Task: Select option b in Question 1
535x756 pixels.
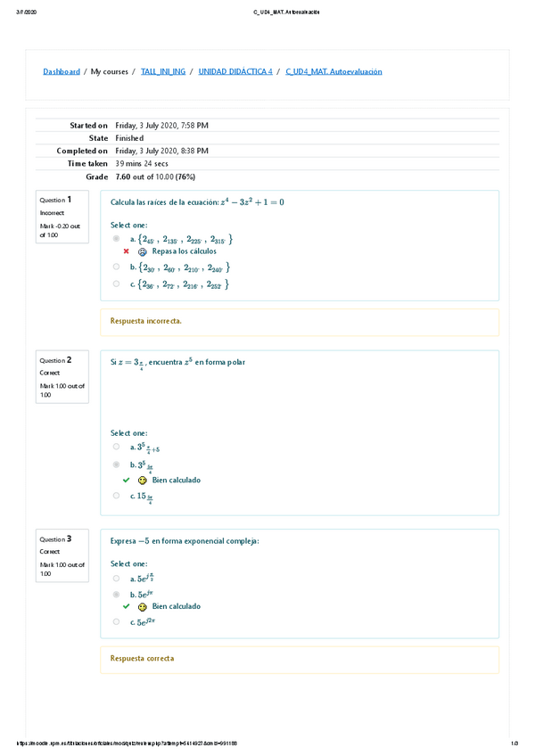Action: pos(116,267)
